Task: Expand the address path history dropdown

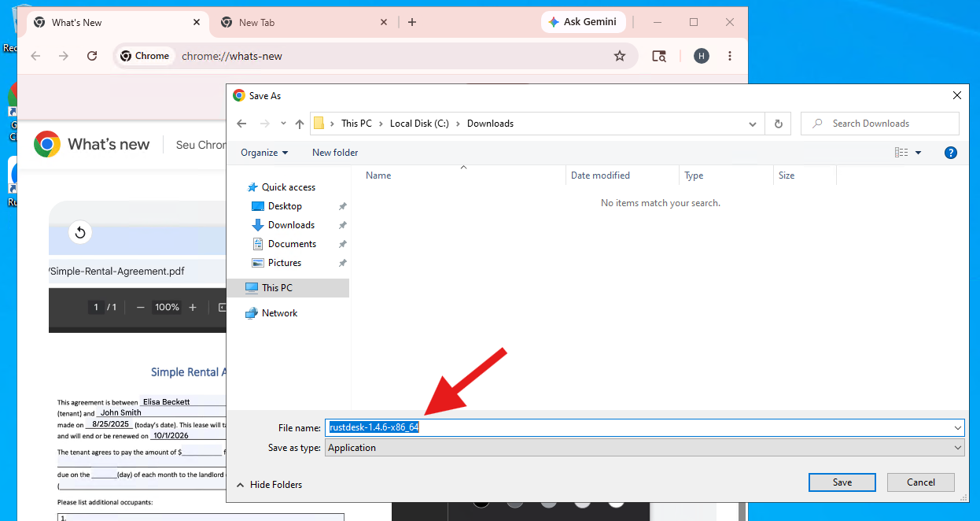Action: [753, 124]
